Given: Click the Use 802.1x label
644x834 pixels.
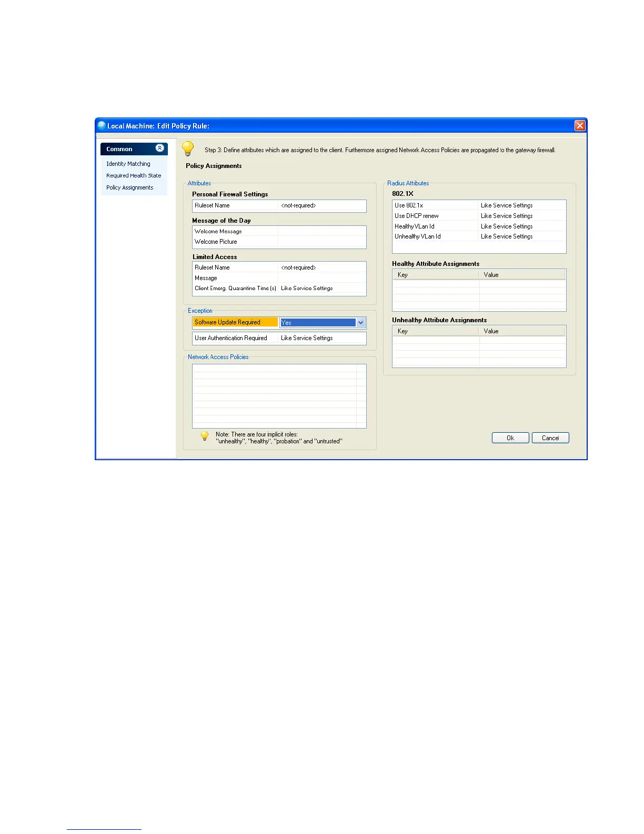Looking at the screenshot, I should 409,205.
